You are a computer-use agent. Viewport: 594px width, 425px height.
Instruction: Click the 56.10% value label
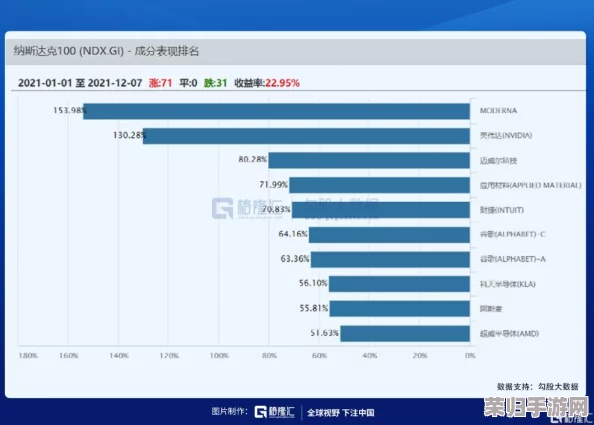point(313,283)
